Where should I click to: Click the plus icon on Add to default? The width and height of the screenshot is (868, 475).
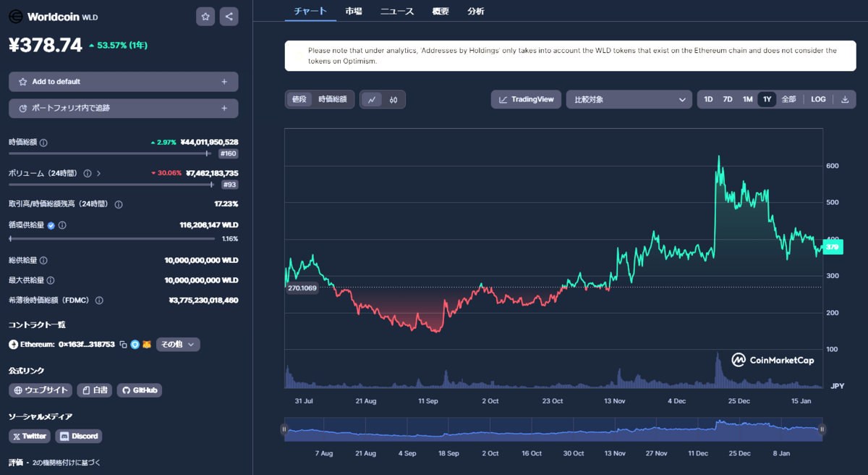point(224,82)
